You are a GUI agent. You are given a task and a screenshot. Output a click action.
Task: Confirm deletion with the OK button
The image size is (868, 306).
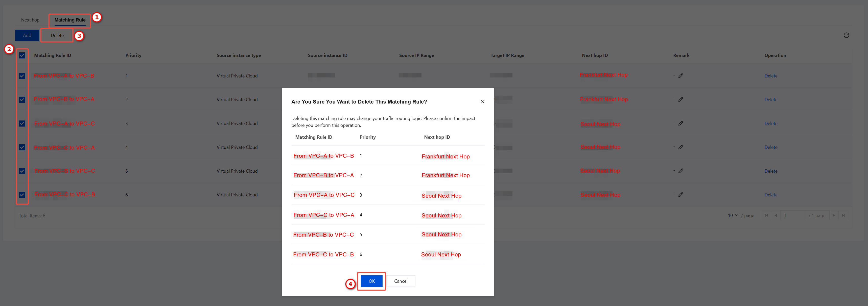click(x=371, y=281)
